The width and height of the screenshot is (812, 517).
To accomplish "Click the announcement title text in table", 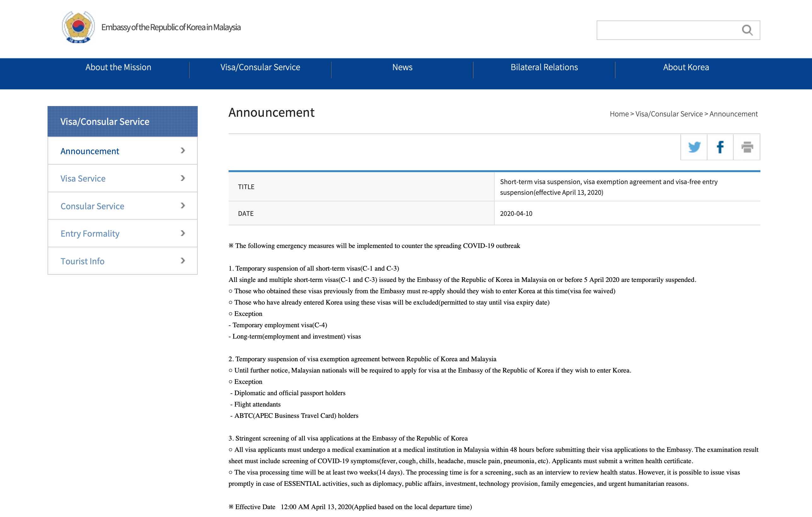I will point(609,187).
